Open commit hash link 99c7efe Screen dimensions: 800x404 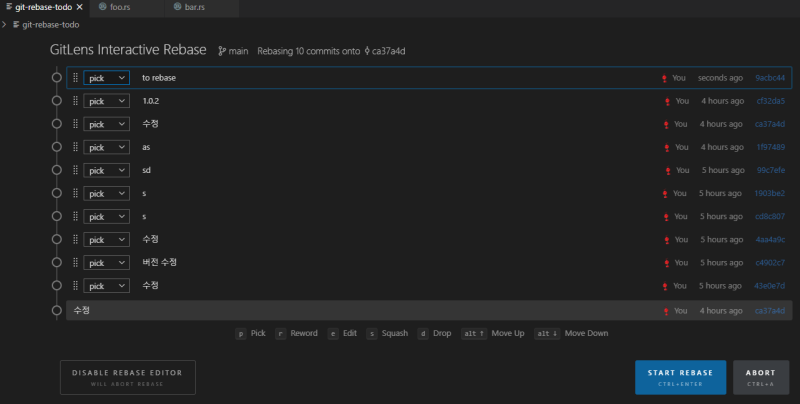click(x=769, y=170)
